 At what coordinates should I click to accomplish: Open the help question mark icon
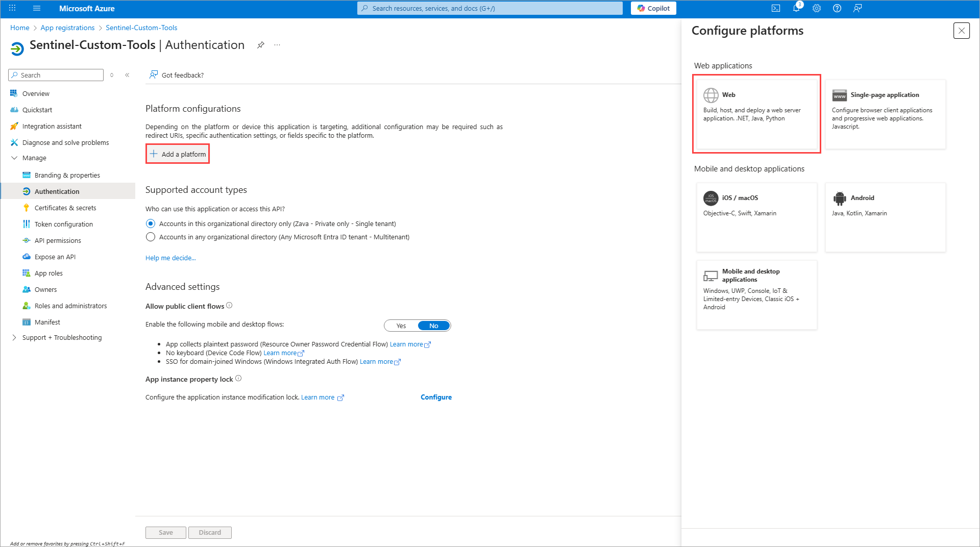[837, 8]
